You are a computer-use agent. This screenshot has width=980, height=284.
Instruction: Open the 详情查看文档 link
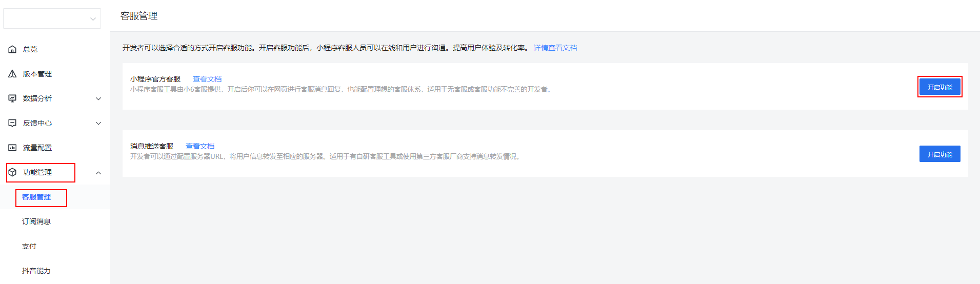click(555, 48)
